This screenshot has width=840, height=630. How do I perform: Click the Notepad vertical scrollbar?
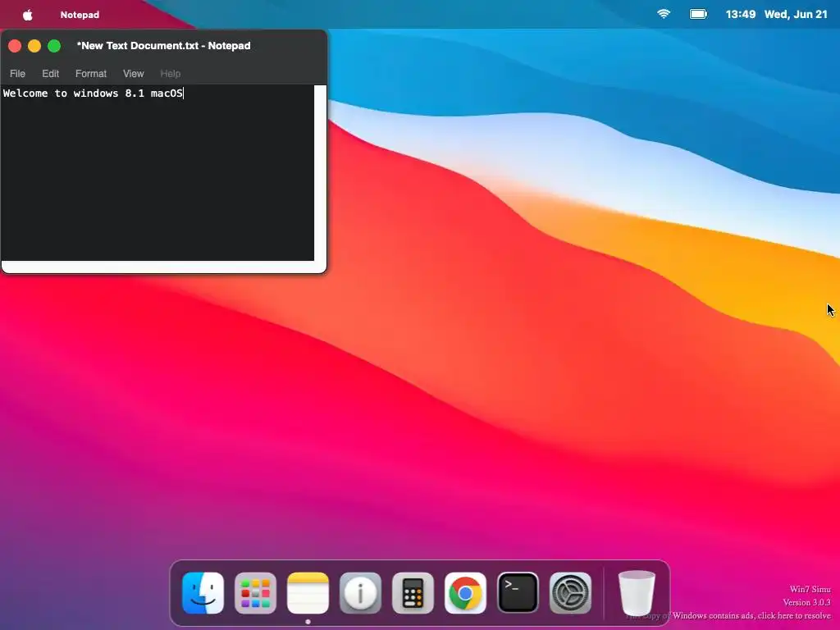[x=321, y=173]
